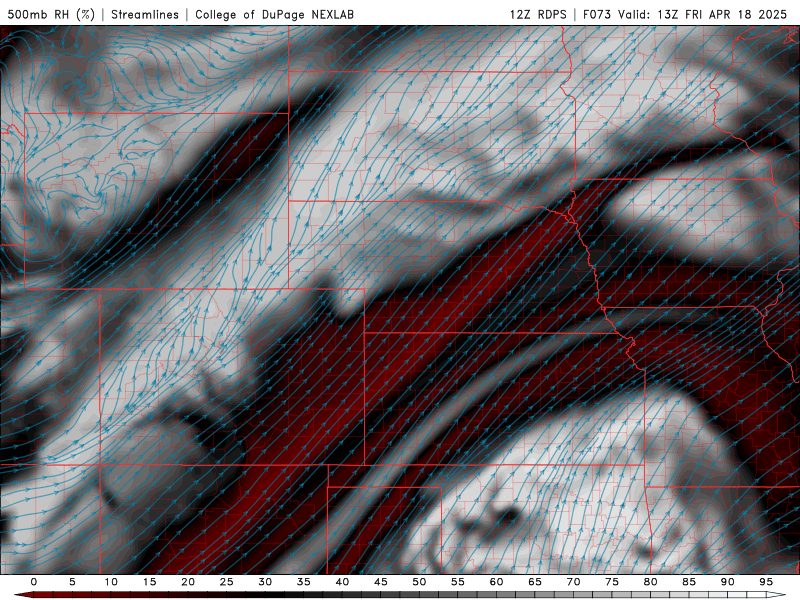Click the 'Streamlines' label in header

(x=145, y=14)
